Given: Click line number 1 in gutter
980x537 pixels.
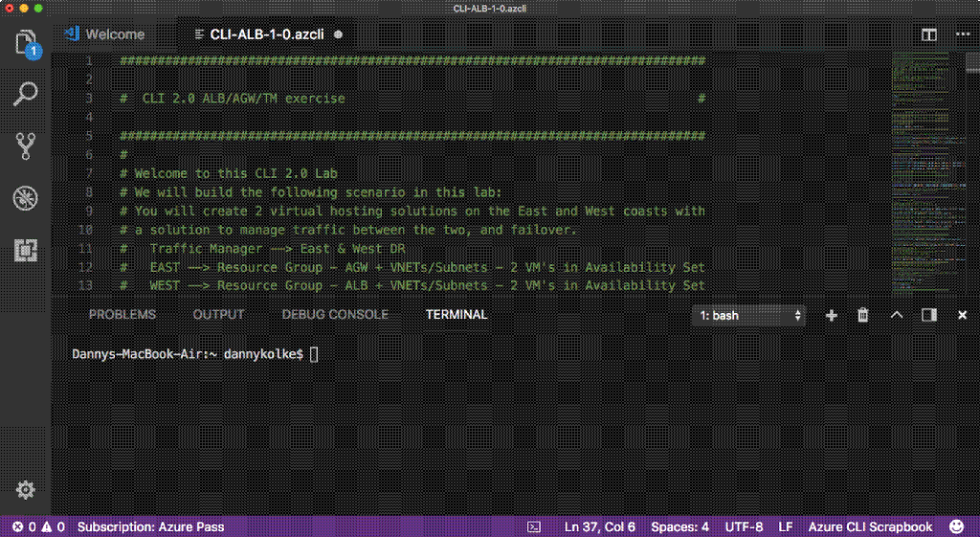Looking at the screenshot, I should (x=89, y=60).
